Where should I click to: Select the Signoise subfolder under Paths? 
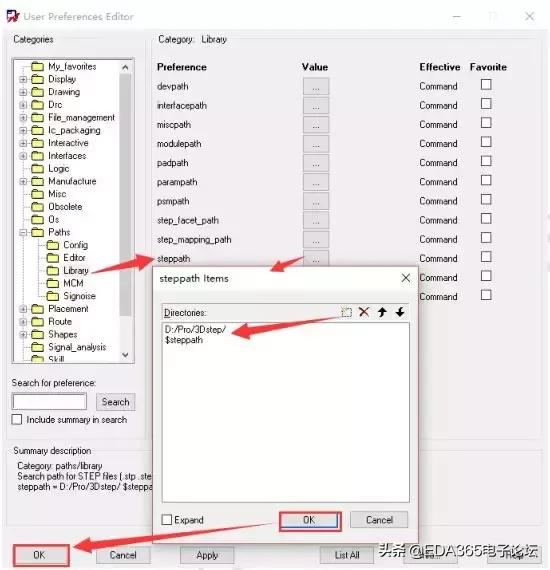(71, 296)
